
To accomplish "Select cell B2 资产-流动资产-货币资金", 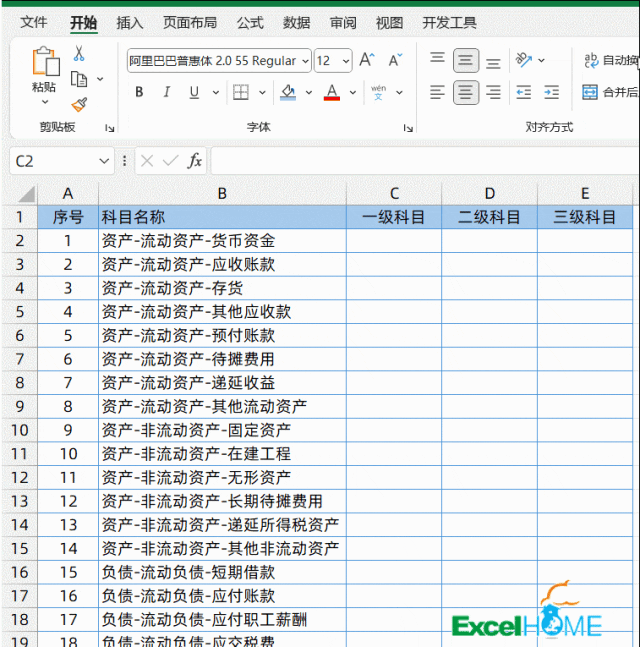I will (x=222, y=241).
